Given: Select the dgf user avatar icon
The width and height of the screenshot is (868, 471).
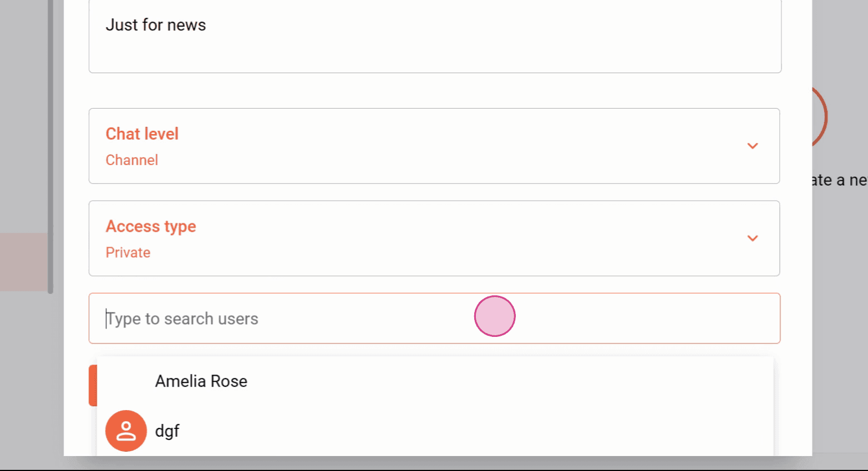Looking at the screenshot, I should pyautogui.click(x=126, y=431).
